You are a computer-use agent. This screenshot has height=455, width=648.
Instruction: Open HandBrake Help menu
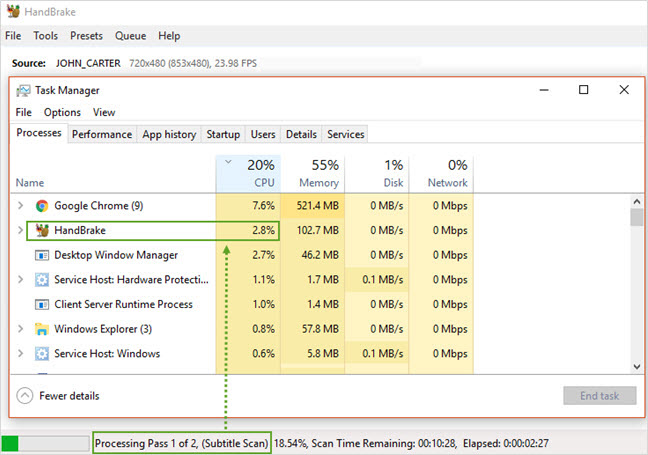tap(169, 36)
